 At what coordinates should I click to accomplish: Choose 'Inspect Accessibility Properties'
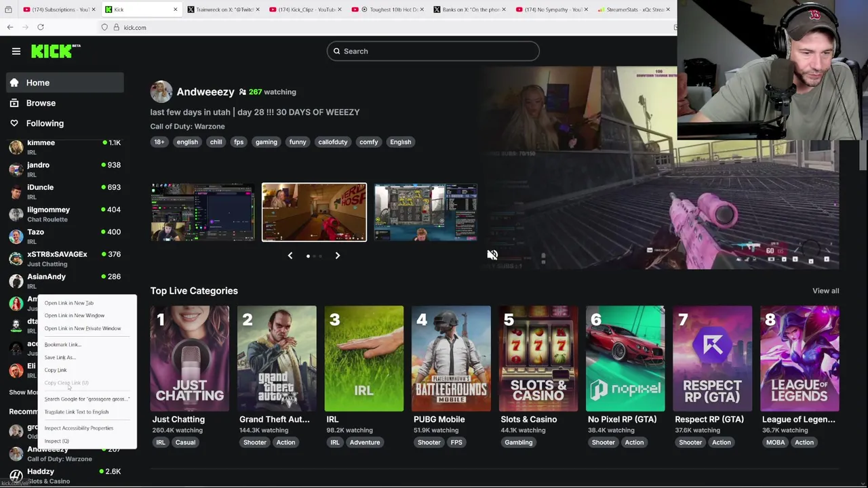[87, 428]
